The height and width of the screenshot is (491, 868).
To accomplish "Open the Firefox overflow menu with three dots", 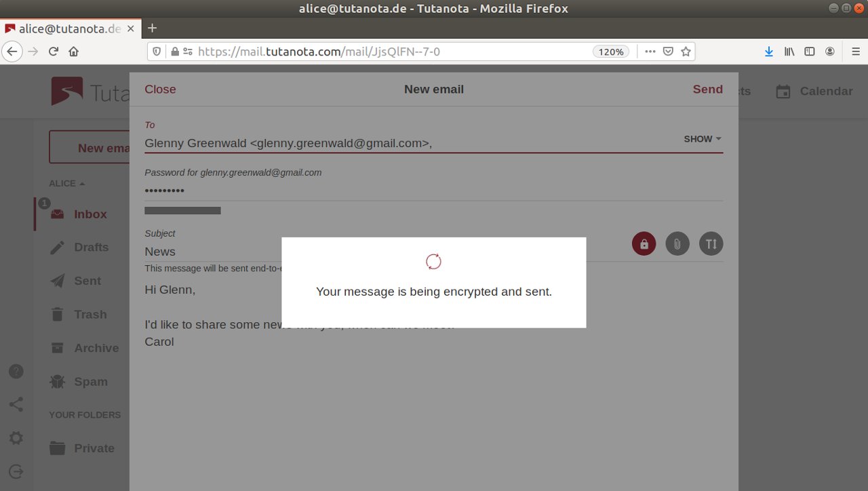I will coord(650,51).
